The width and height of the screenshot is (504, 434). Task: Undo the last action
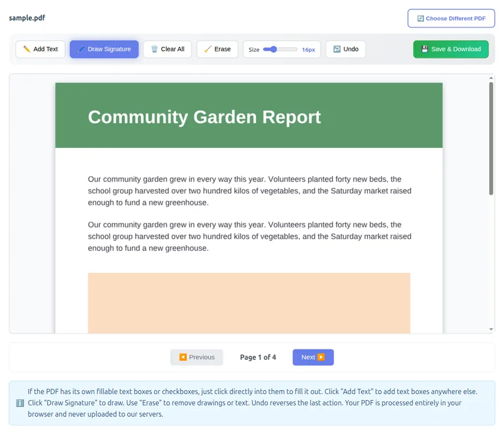[346, 49]
